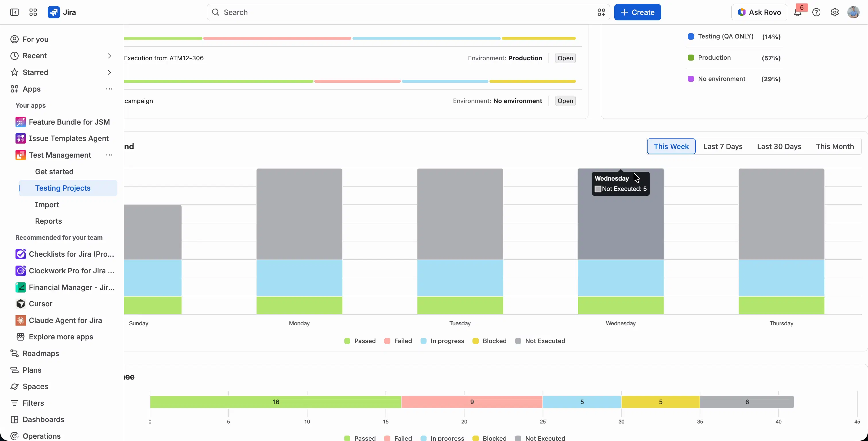Viewport: 868px width, 441px height.
Task: Toggle Passed series in trend chart legend
Action: pyautogui.click(x=360, y=341)
